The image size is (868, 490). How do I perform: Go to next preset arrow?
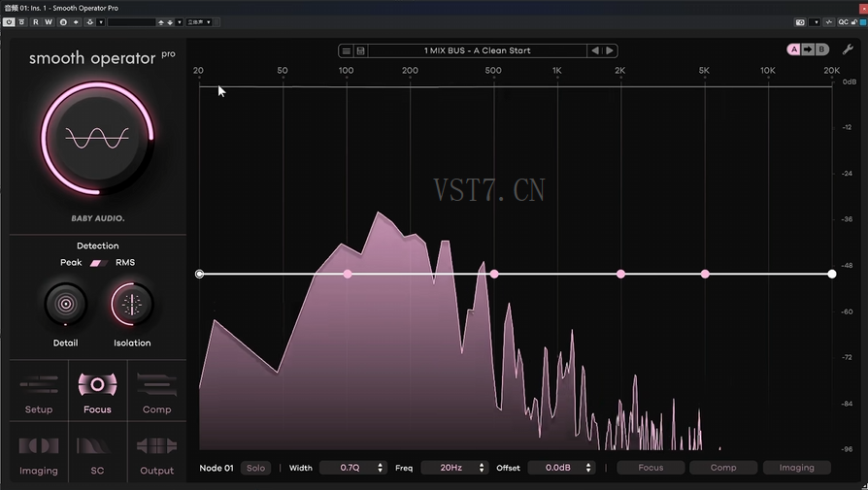[x=610, y=50]
